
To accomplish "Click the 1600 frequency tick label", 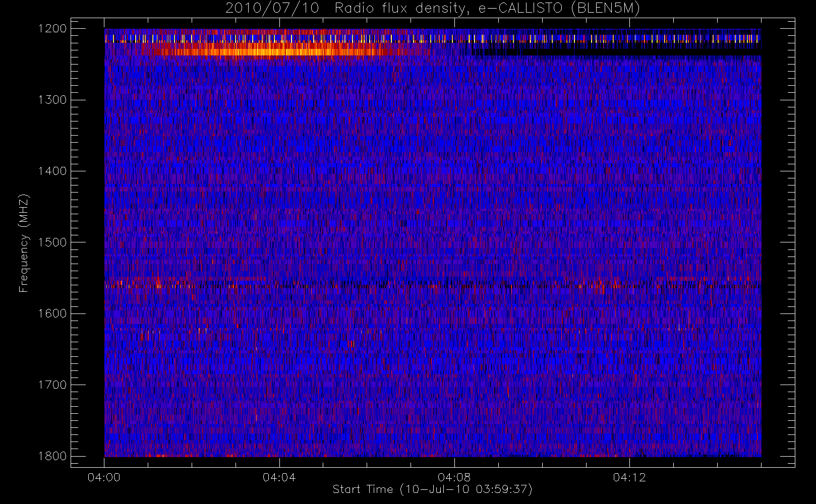I will 52,313.
